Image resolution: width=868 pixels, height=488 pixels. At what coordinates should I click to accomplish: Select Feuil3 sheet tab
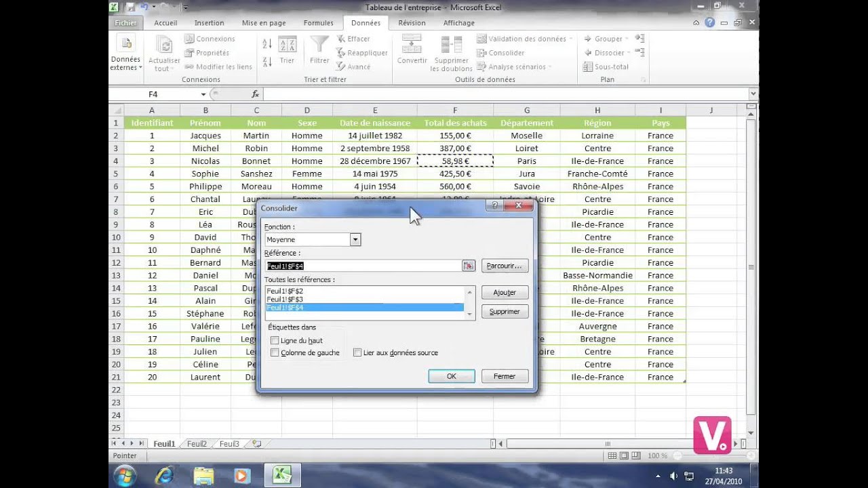tap(229, 444)
